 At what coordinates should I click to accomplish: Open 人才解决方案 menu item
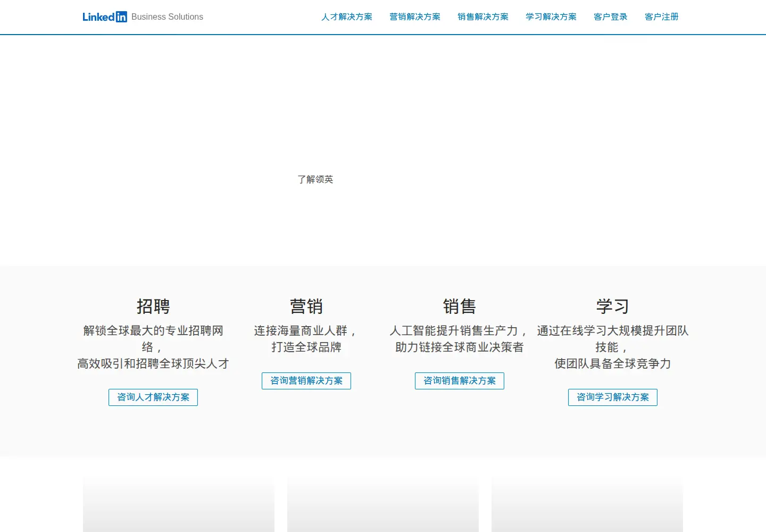tap(347, 17)
